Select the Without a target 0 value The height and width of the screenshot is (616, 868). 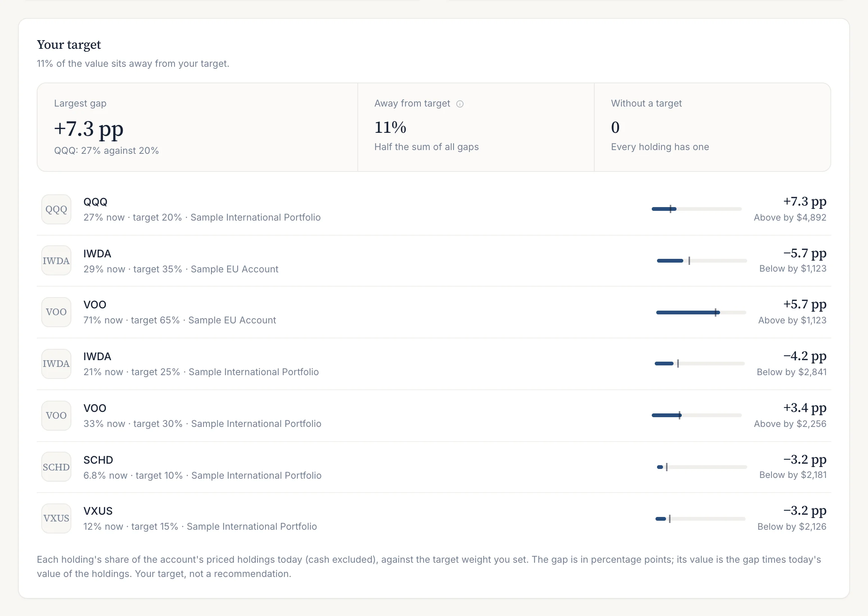click(615, 128)
